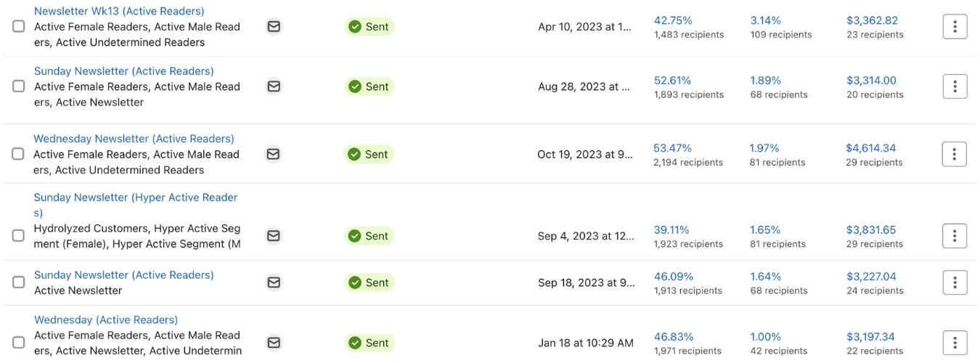Click email icon for Jan 18 Wednesday campaign

point(274,343)
